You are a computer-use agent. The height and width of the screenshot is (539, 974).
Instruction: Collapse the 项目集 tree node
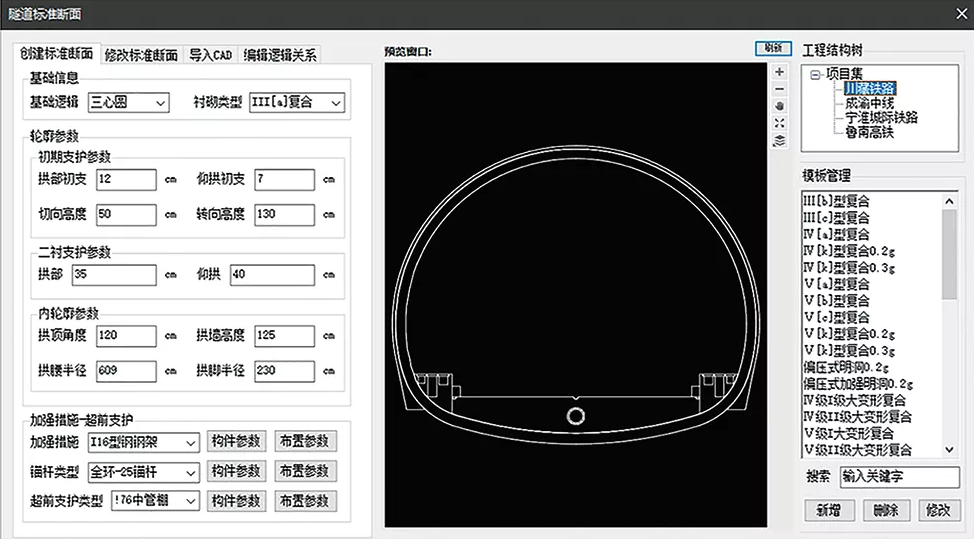pyautogui.click(x=814, y=75)
